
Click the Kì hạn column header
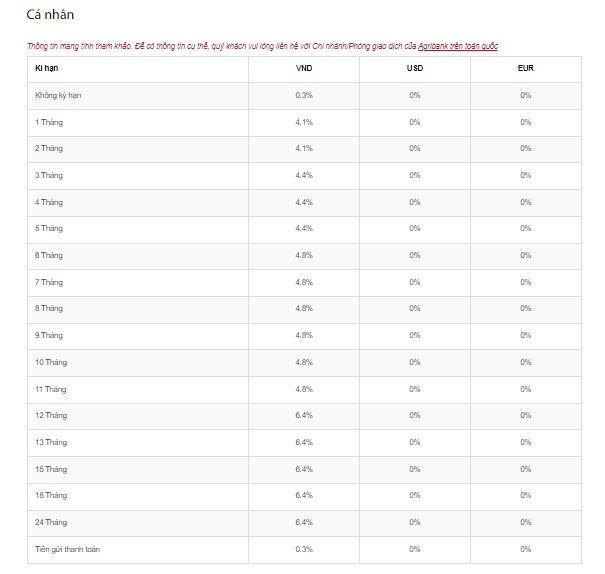point(48,68)
